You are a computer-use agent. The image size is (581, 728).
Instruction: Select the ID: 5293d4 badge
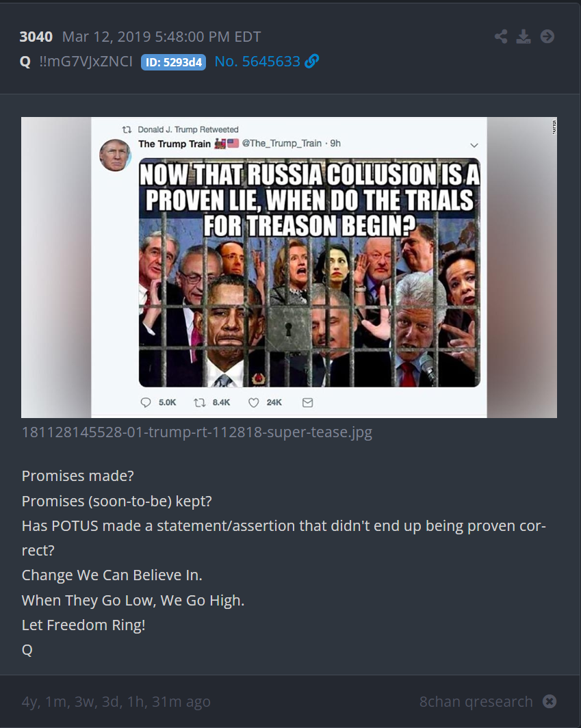[173, 62]
